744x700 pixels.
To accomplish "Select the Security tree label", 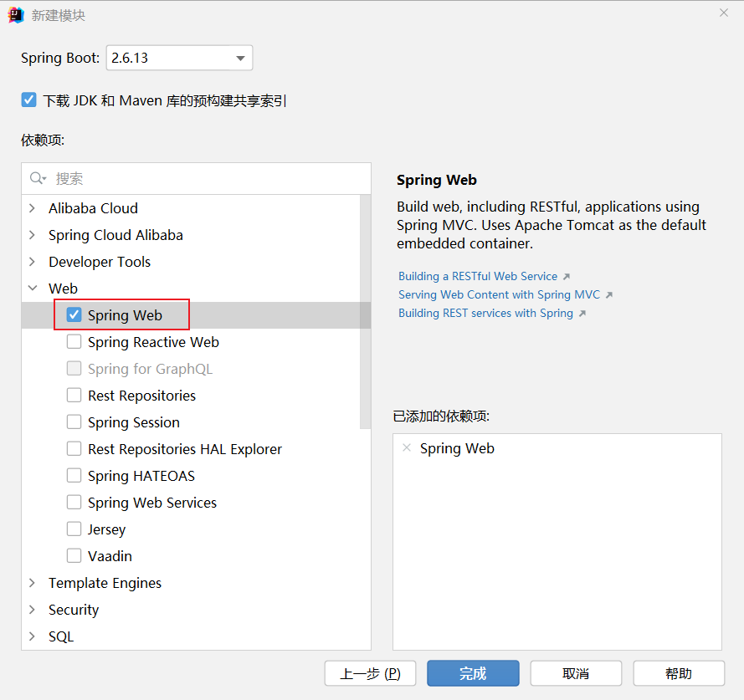I will [x=74, y=610].
